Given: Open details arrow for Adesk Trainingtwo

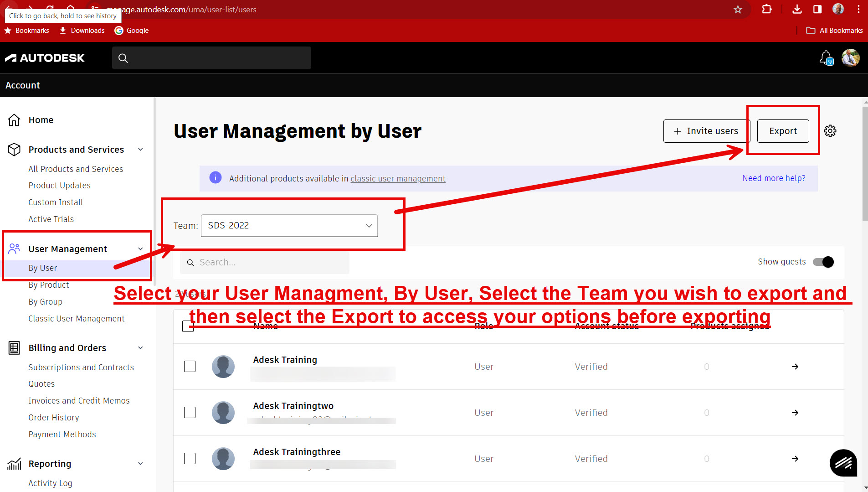Looking at the screenshot, I should [x=795, y=413].
